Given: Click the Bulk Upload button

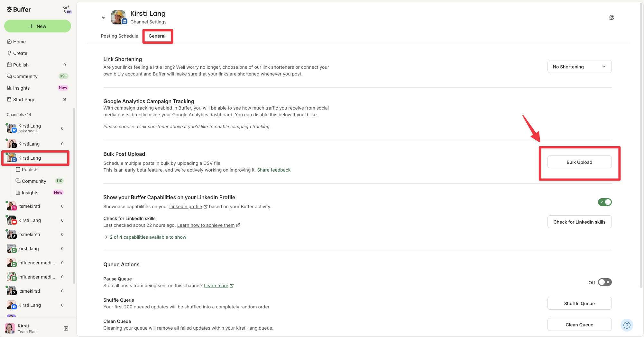Looking at the screenshot, I should [x=579, y=162].
